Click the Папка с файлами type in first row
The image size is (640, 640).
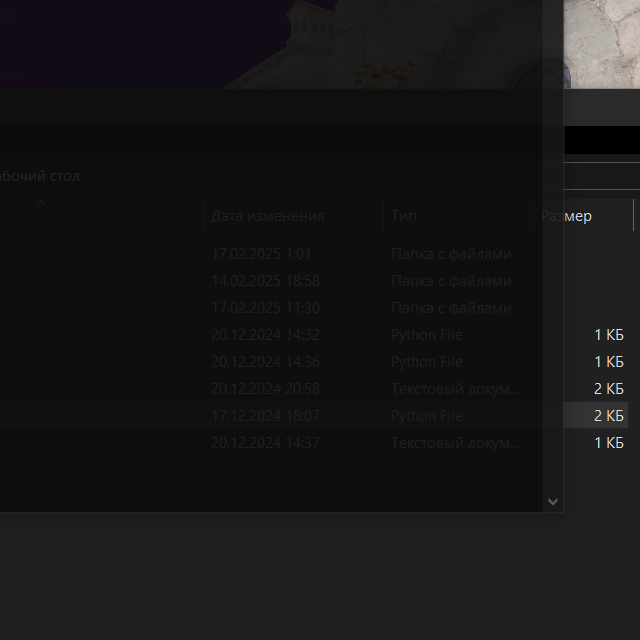click(x=451, y=254)
